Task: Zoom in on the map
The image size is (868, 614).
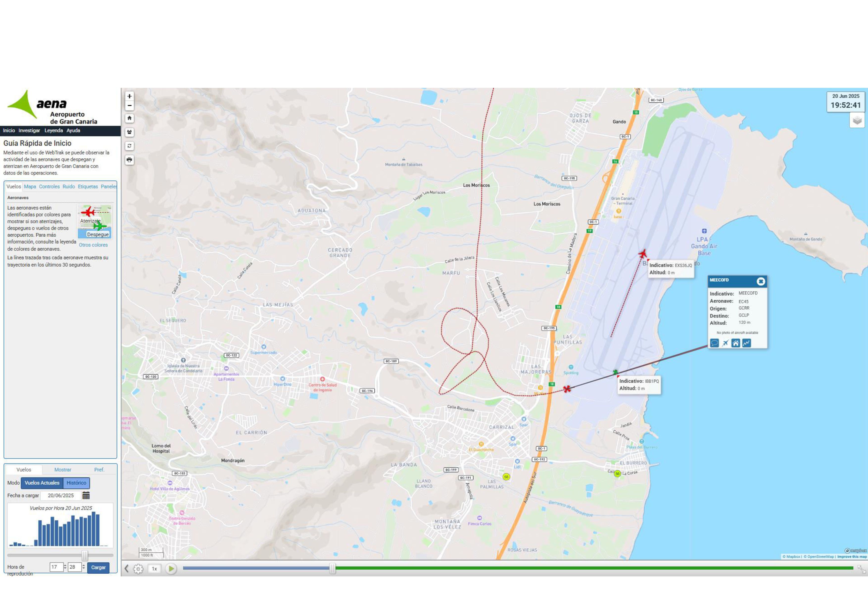Action: coord(129,97)
